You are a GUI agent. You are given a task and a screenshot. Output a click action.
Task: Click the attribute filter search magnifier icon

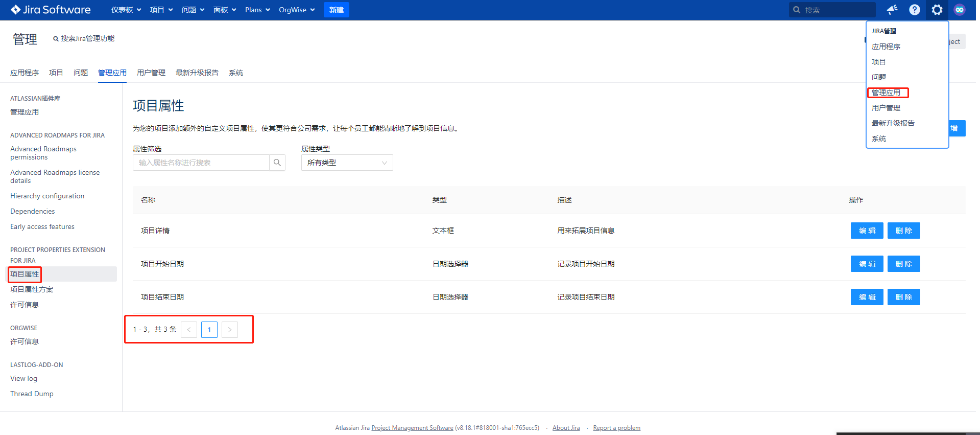277,163
